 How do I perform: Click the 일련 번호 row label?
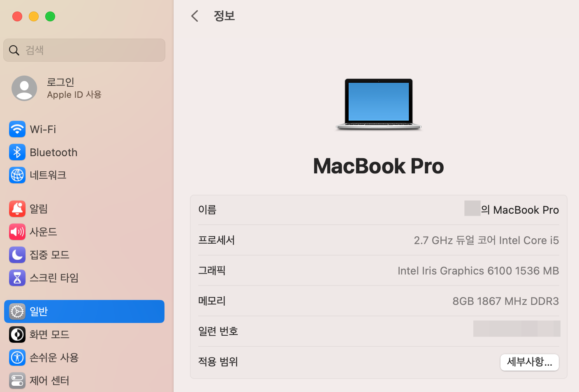(218, 332)
